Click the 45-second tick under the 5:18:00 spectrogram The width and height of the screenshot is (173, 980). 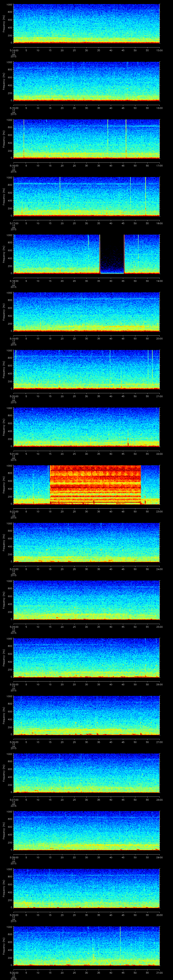[123, 281]
